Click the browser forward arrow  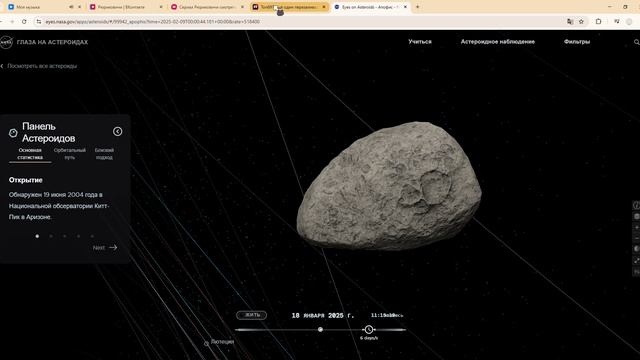(12, 21)
